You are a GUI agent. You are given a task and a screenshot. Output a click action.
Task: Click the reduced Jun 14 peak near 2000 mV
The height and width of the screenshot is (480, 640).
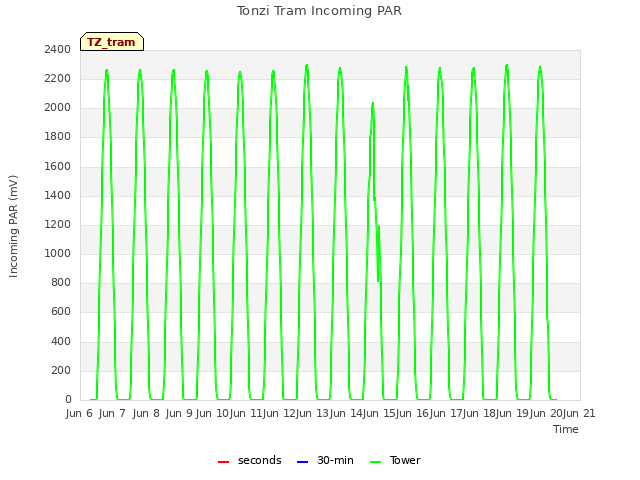373,103
